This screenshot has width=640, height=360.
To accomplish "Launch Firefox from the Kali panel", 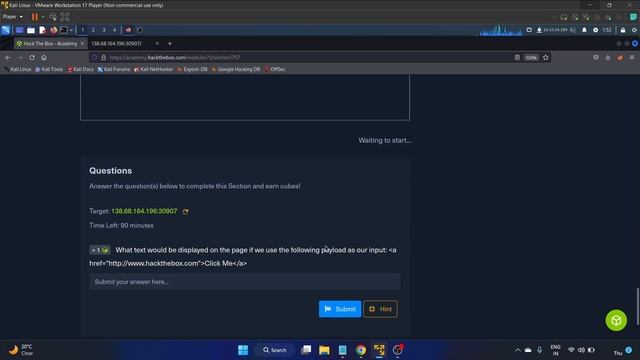I will [x=53, y=30].
